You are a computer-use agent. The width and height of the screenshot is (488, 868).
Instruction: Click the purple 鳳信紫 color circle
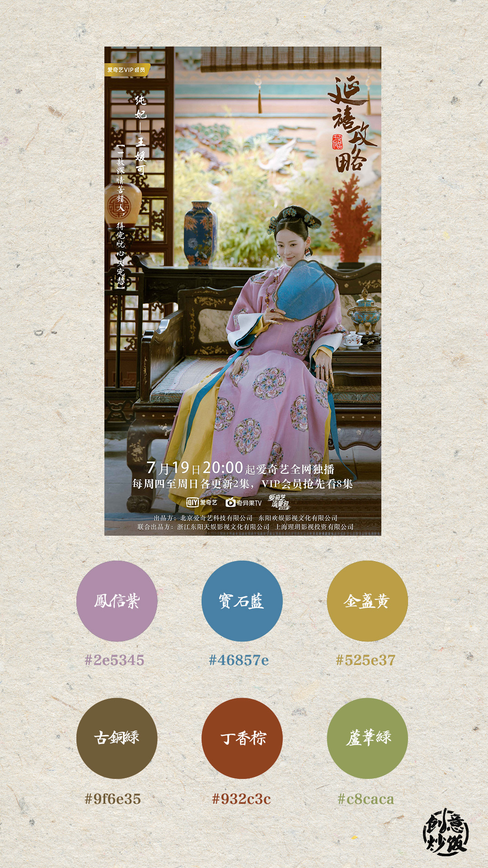pyautogui.click(x=117, y=601)
